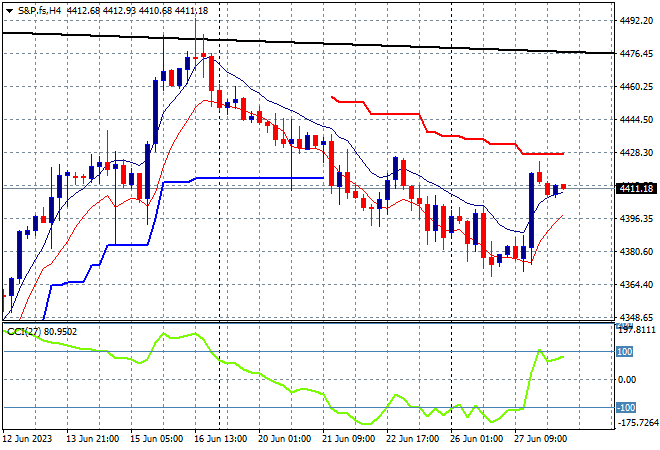Click the S&P.fs,H4 symbol label
Image resolution: width=660 pixels, height=450 pixels.
[x=40, y=11]
